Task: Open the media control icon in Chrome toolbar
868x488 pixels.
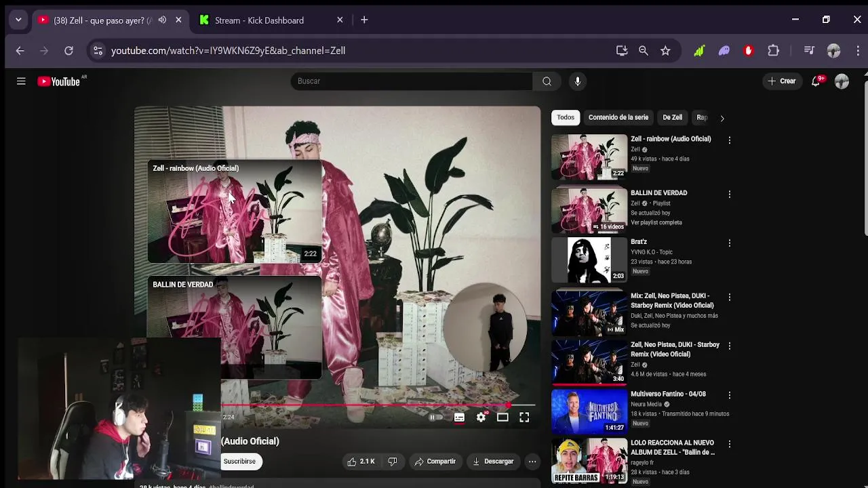Action: coord(809,51)
